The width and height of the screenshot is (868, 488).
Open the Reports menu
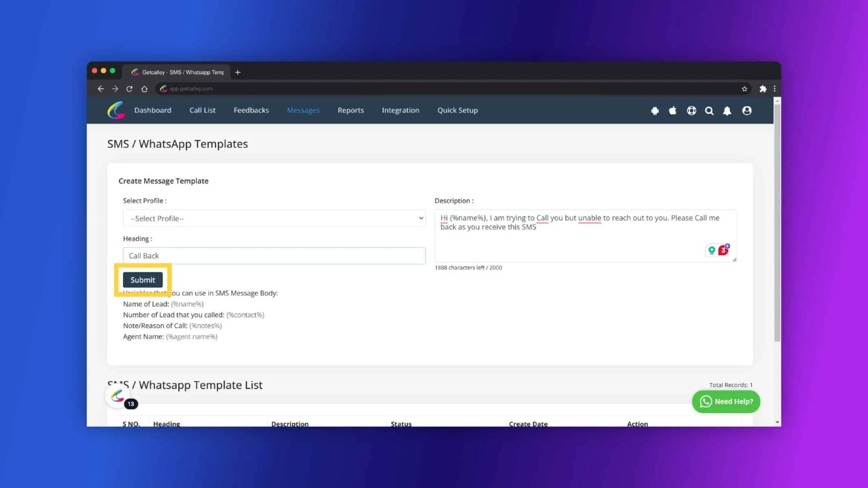351,110
